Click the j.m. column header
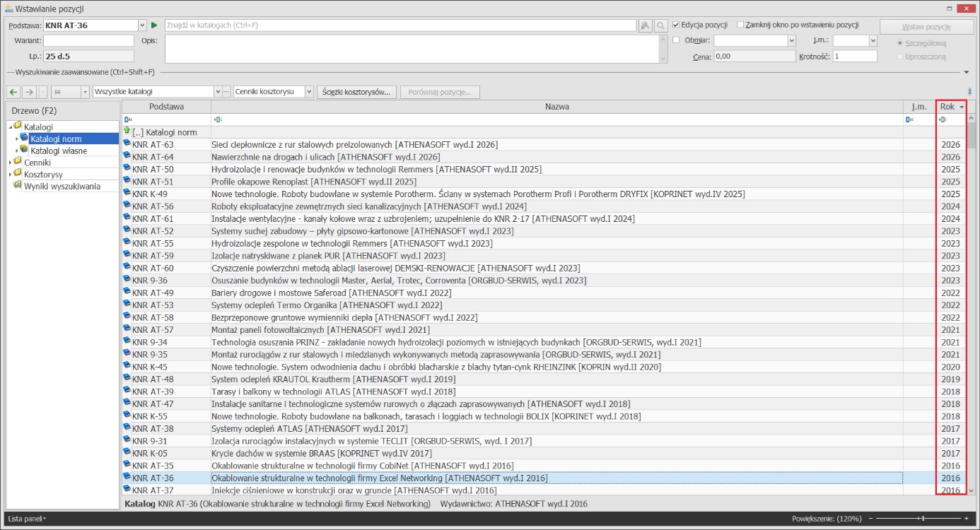980x530 pixels. click(x=919, y=107)
